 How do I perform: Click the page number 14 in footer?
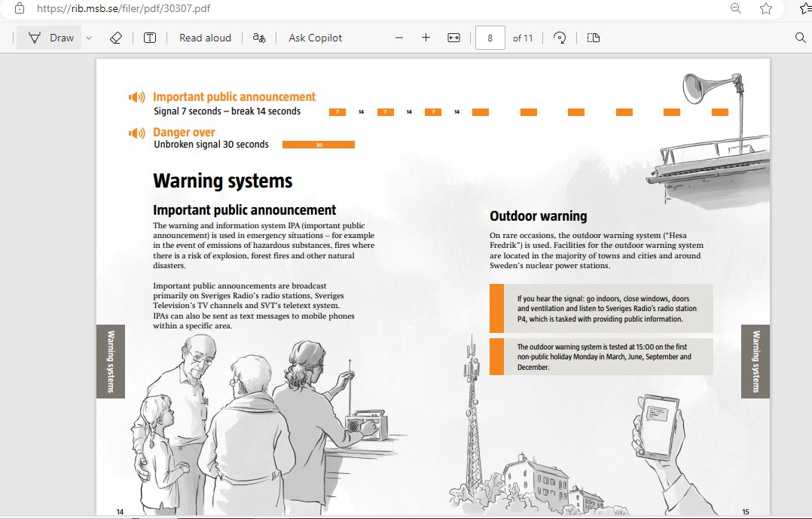click(x=121, y=511)
